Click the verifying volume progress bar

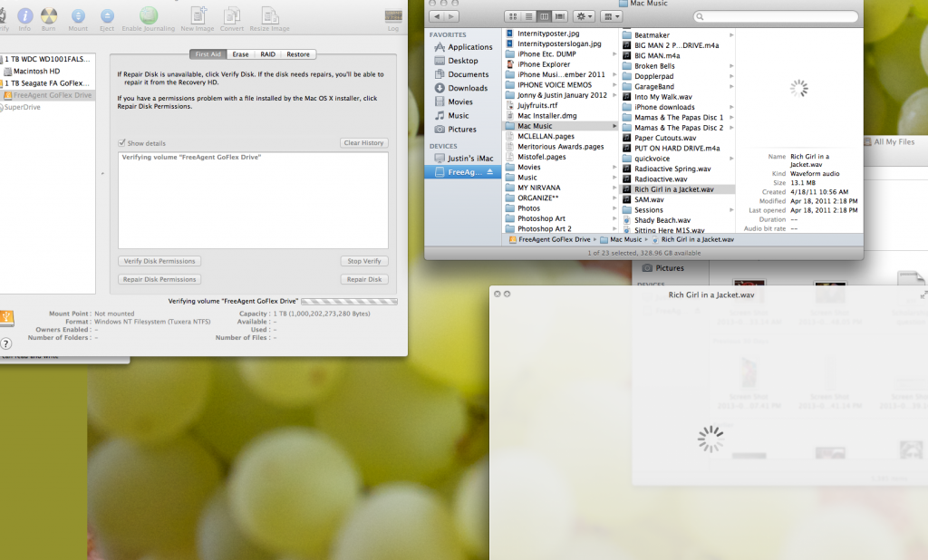tap(349, 302)
